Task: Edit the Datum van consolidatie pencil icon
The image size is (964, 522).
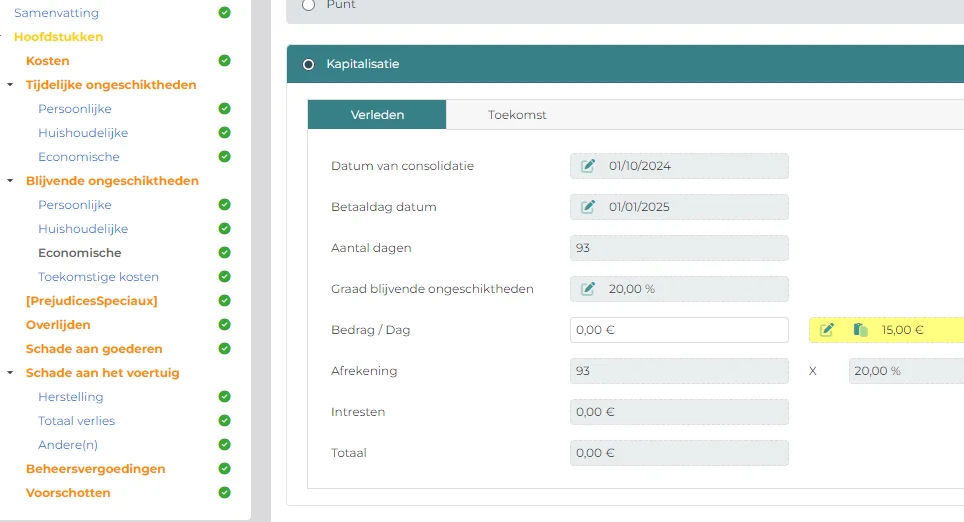Action: [588, 166]
